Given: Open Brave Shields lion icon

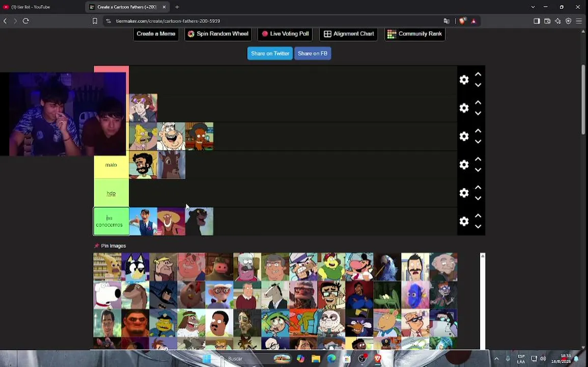Looking at the screenshot, I should 462,21.
